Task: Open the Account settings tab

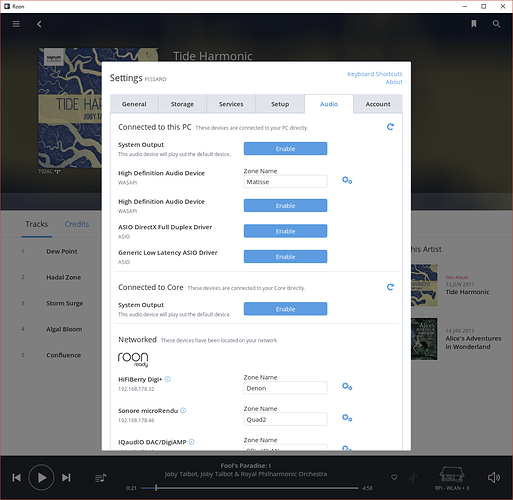Action: (378, 104)
